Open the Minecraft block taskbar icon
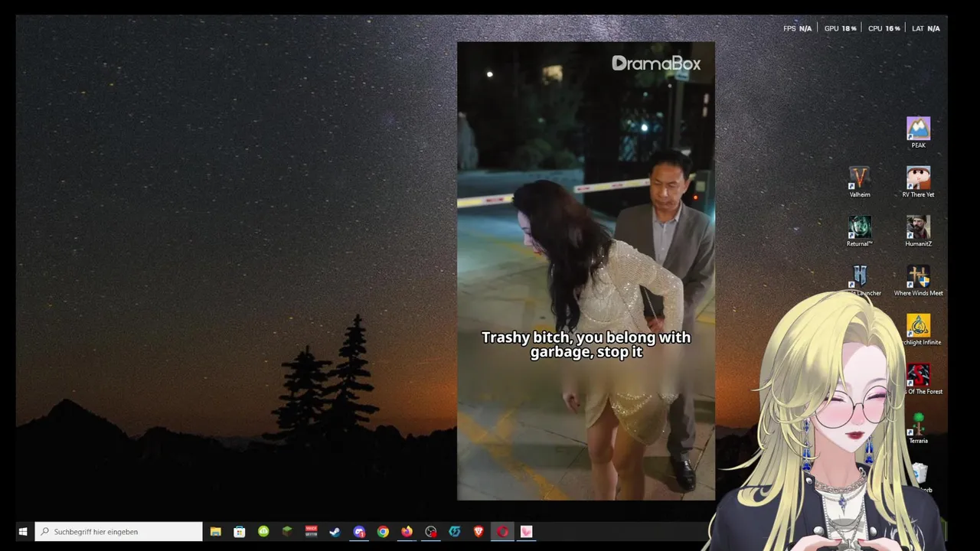 point(287,531)
